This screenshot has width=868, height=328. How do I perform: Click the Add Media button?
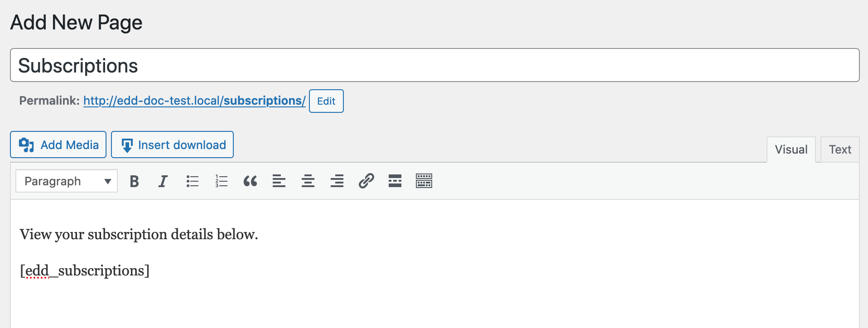pos(58,145)
